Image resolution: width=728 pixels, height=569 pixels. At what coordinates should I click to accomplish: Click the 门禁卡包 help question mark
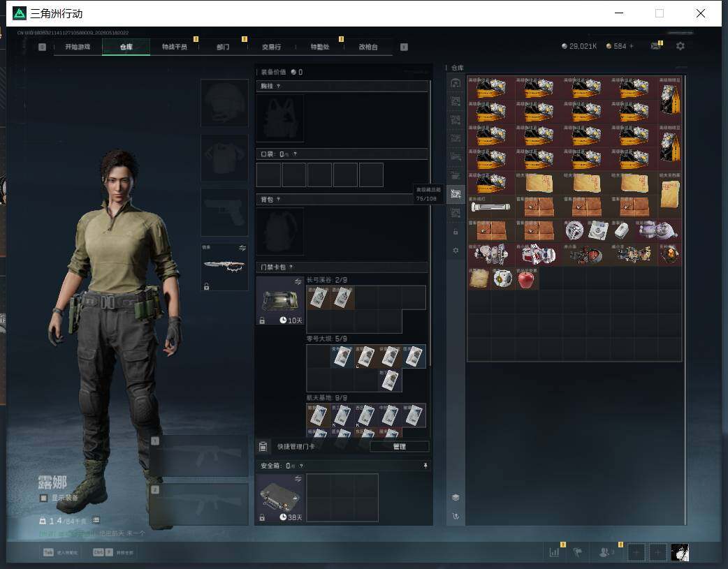click(291, 267)
